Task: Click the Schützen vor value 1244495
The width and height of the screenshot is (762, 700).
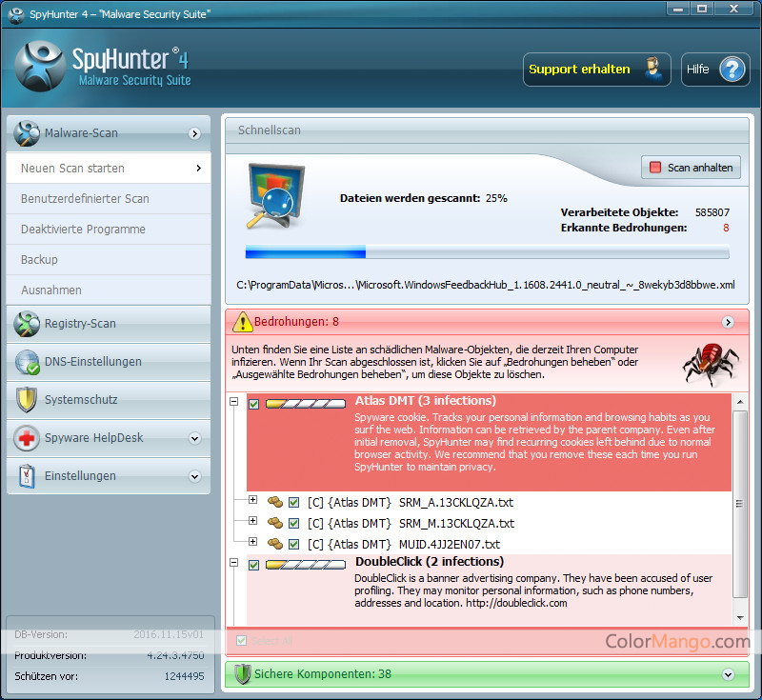Action: [184, 676]
